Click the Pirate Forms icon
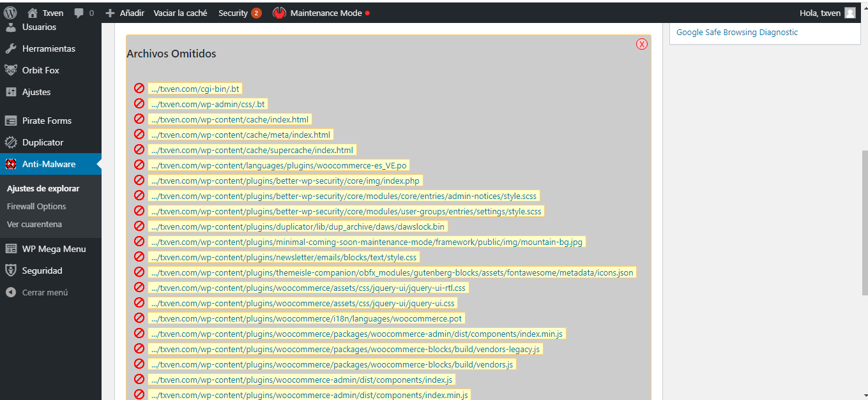The height and width of the screenshot is (400, 868). [11, 121]
